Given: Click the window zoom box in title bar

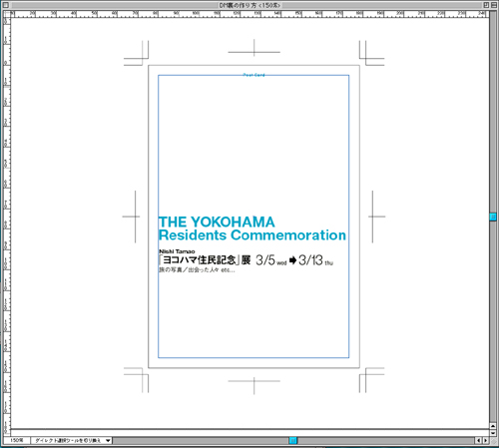Looking at the screenshot, I should [x=486, y=5].
